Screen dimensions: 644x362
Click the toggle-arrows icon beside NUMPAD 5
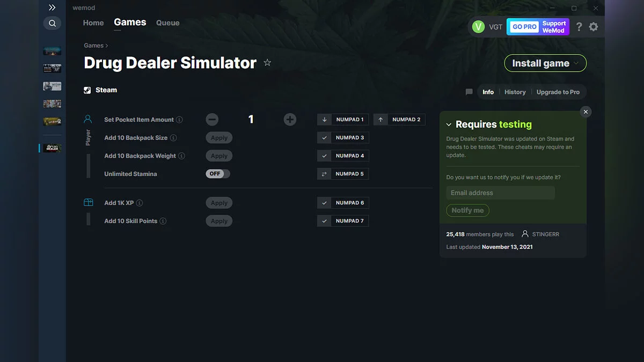tap(324, 174)
